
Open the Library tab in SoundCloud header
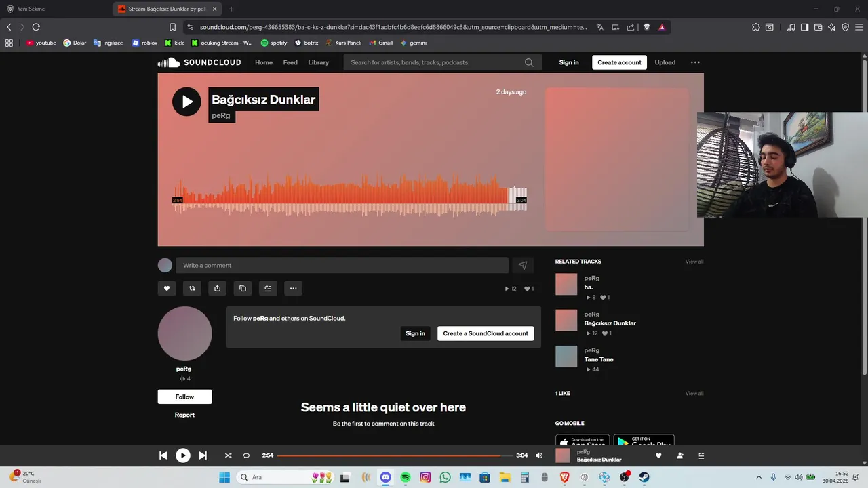(x=318, y=62)
